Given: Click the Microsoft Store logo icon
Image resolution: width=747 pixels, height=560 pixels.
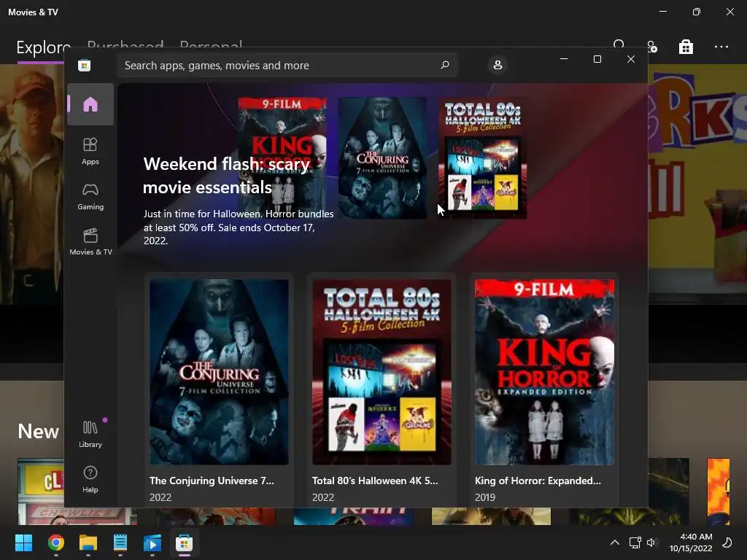Looking at the screenshot, I should point(85,65).
